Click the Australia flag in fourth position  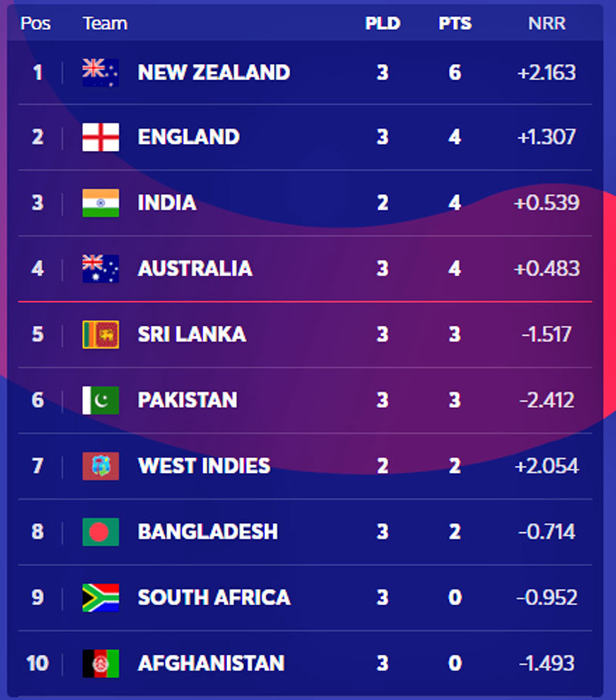coord(101,269)
